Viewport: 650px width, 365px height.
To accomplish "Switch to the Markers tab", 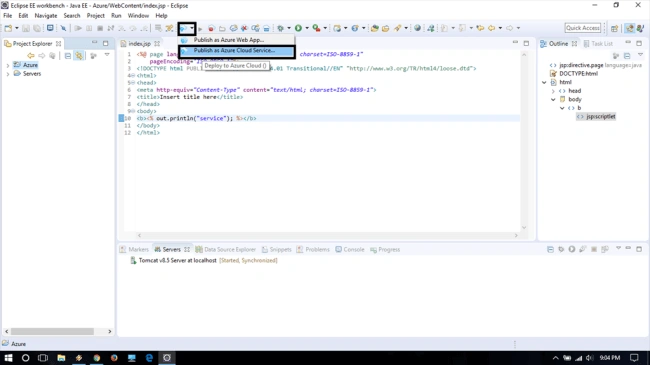I will [x=134, y=250].
